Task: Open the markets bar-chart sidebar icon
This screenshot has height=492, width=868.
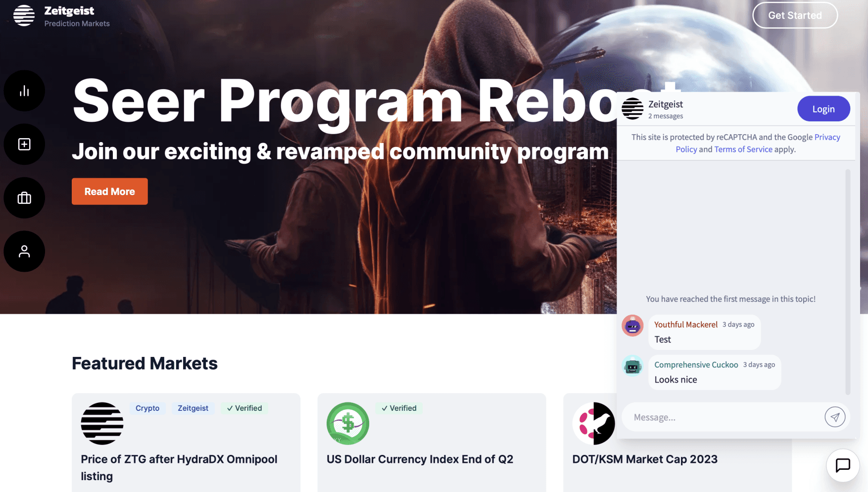Action: 24,91
